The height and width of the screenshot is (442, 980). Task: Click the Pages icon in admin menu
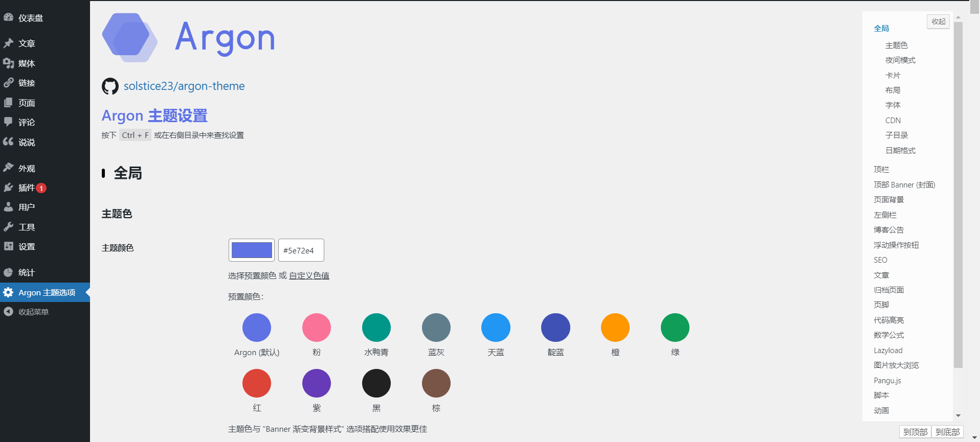[8, 102]
